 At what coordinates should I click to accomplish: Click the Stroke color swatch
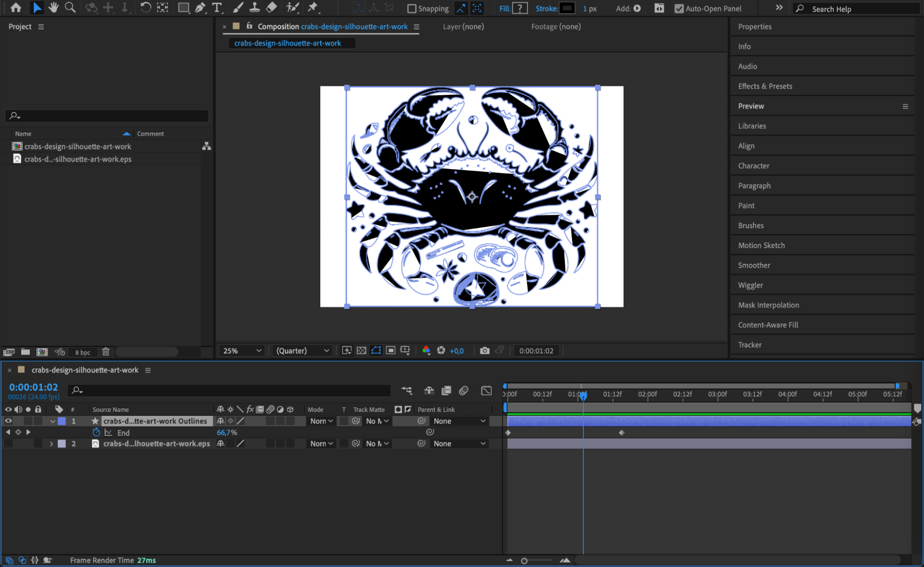coord(567,8)
